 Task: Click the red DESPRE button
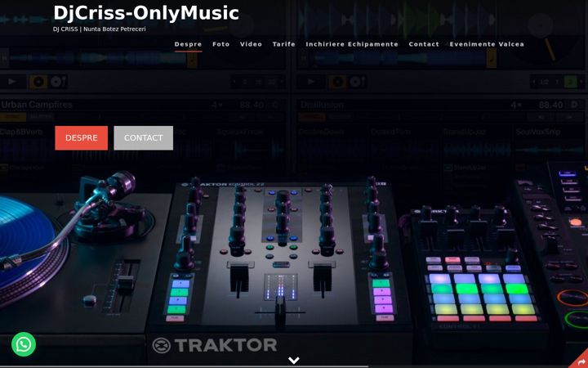82,138
